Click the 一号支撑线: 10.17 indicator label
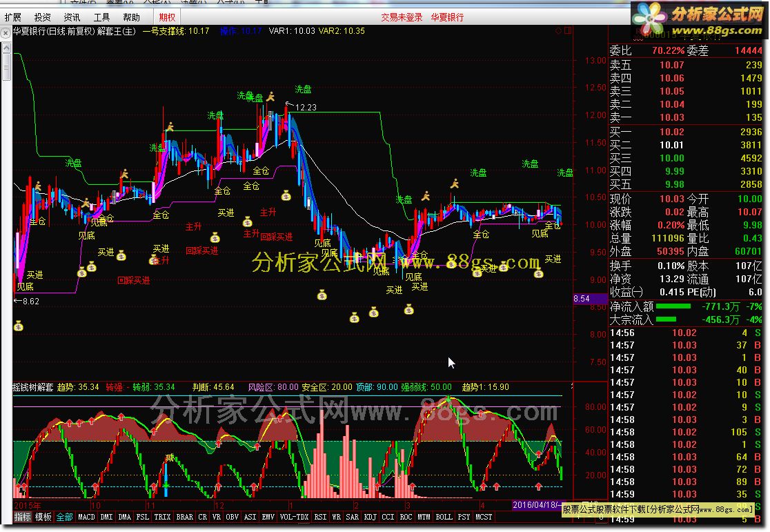Image resolution: width=770 pixels, height=532 pixels. (x=176, y=31)
